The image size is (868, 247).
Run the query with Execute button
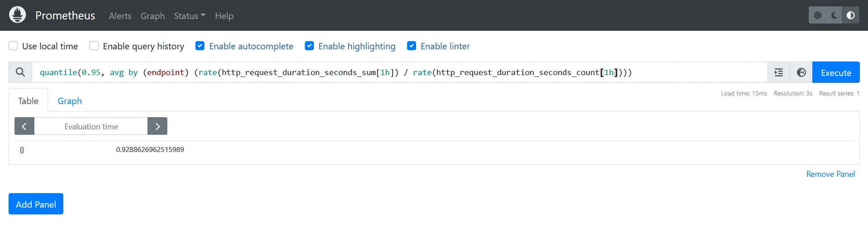pyautogui.click(x=836, y=72)
